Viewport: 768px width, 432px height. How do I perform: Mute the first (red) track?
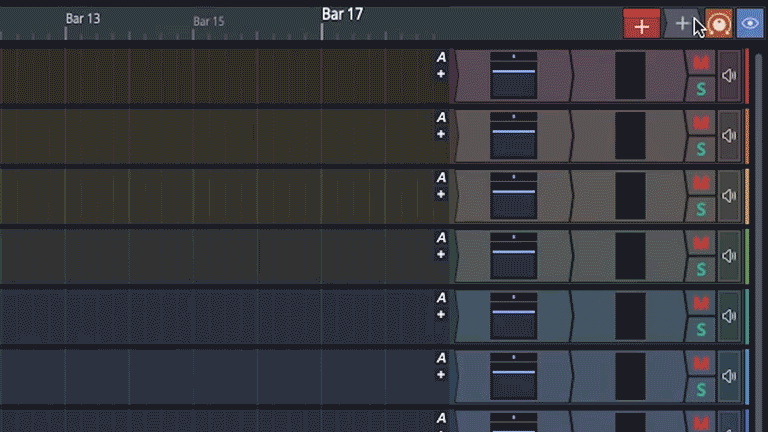[701, 63]
